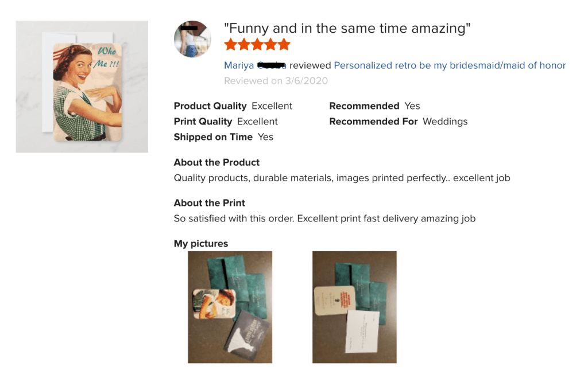Click the fifth orange rating star
588x374 pixels.
point(284,45)
